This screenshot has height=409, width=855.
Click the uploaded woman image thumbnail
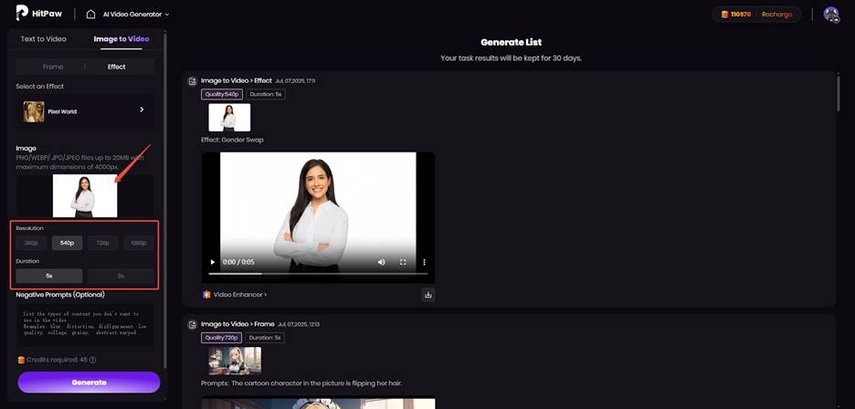(x=85, y=196)
